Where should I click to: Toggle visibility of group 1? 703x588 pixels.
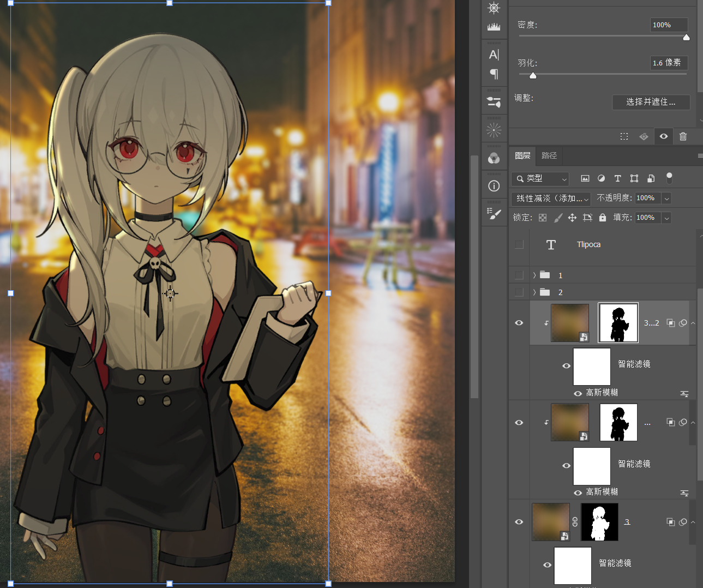(519, 275)
